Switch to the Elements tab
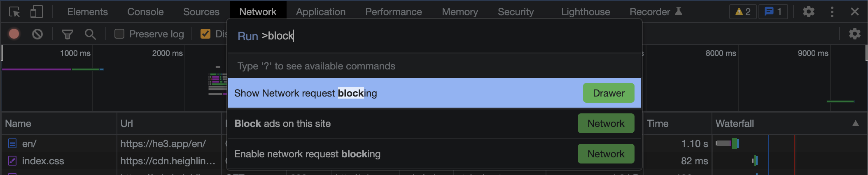868x175 pixels. (87, 12)
